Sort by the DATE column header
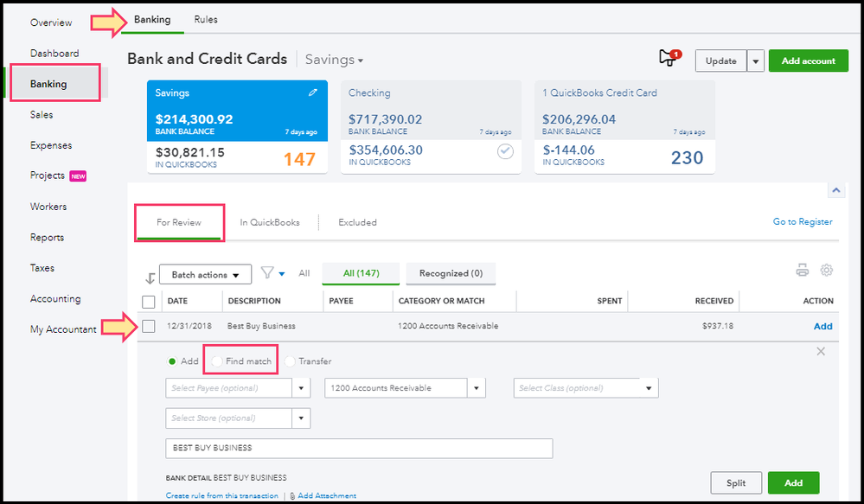Screen dimensions: 864x504 177,301
